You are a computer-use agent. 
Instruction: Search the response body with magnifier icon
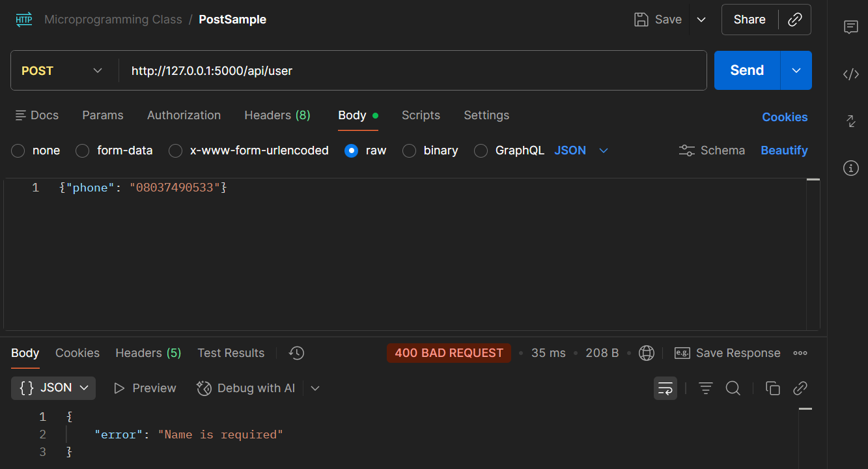pos(733,388)
